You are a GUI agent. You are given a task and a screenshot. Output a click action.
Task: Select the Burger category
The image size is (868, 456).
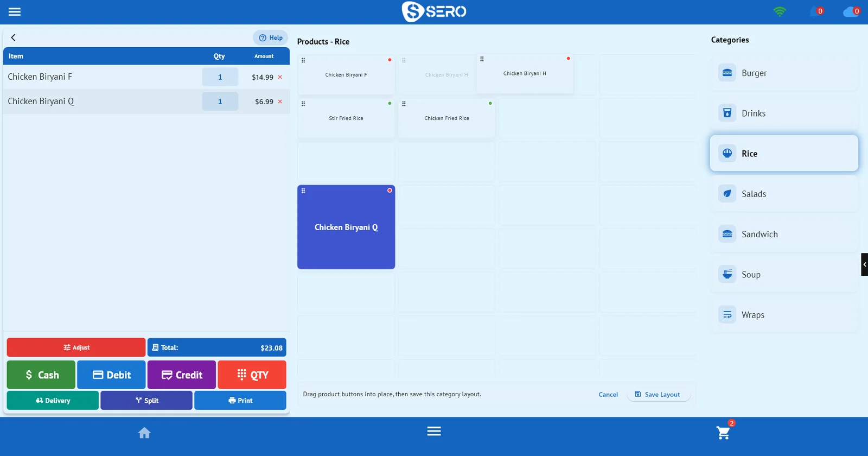coord(784,73)
